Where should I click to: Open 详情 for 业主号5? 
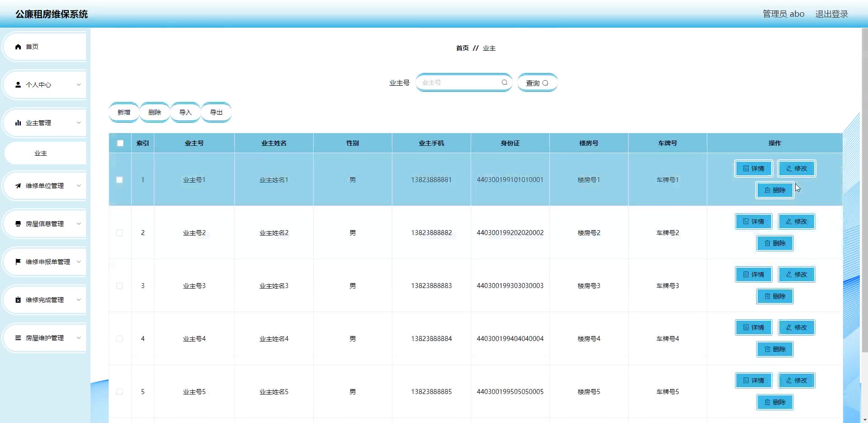point(754,380)
